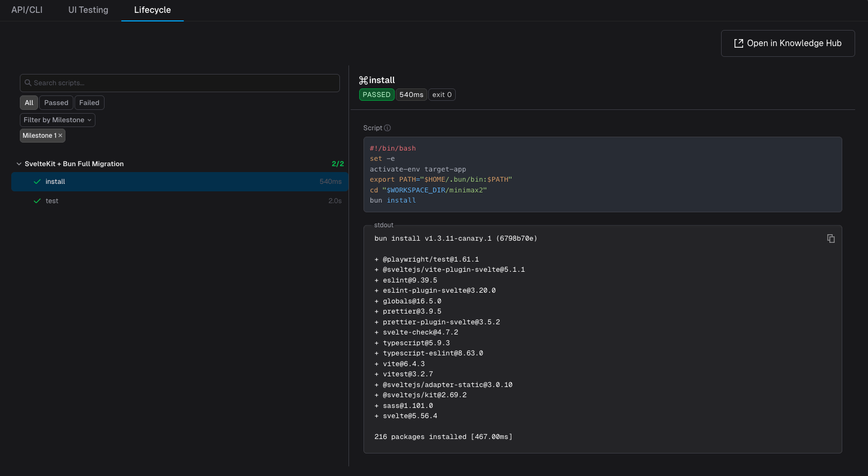Click the eslint@9.39.5 line
The height and width of the screenshot is (476, 868).
(x=406, y=280)
